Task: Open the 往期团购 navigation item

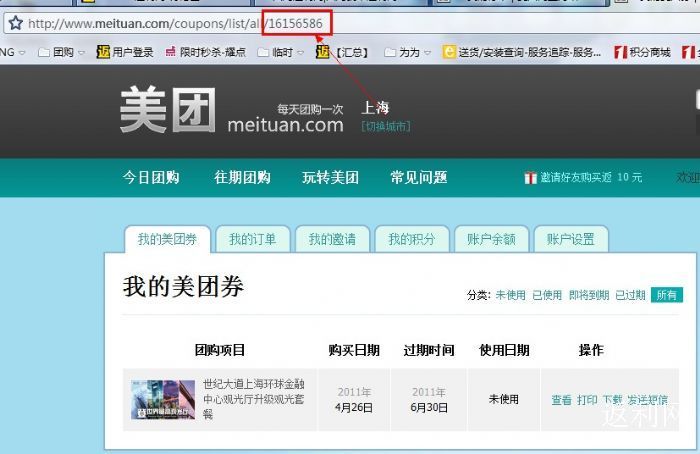Action: point(242,178)
